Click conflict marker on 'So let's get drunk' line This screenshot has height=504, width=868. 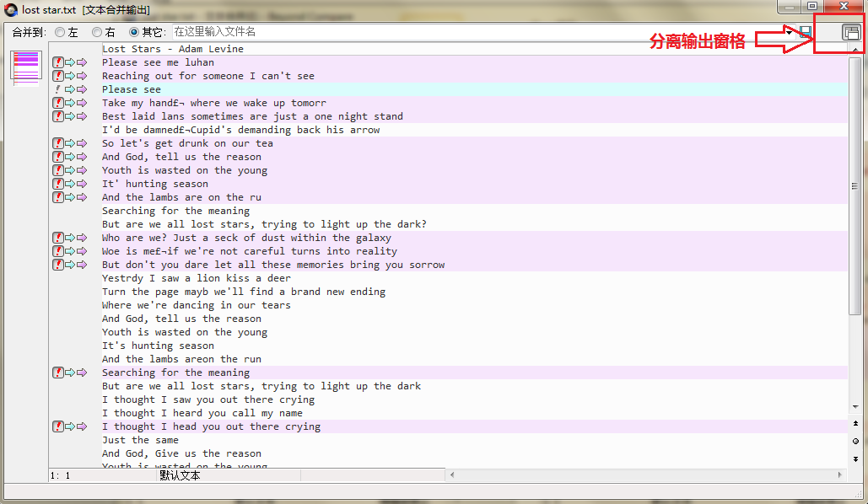[58, 143]
